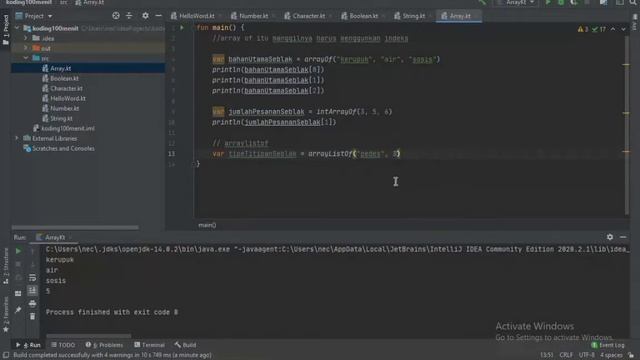Hide the Run panel with minus icon
Viewport: 640px width, 360px height.
tap(623, 237)
